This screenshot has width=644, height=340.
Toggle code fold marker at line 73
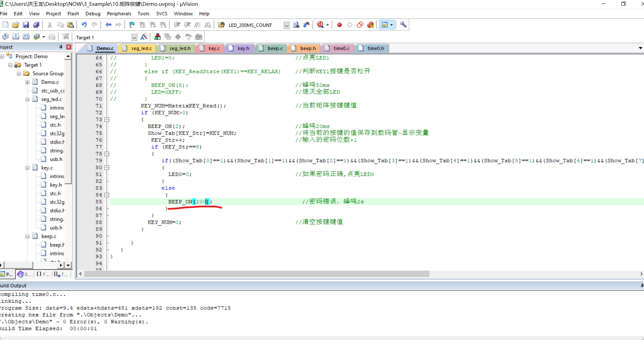[107, 120]
